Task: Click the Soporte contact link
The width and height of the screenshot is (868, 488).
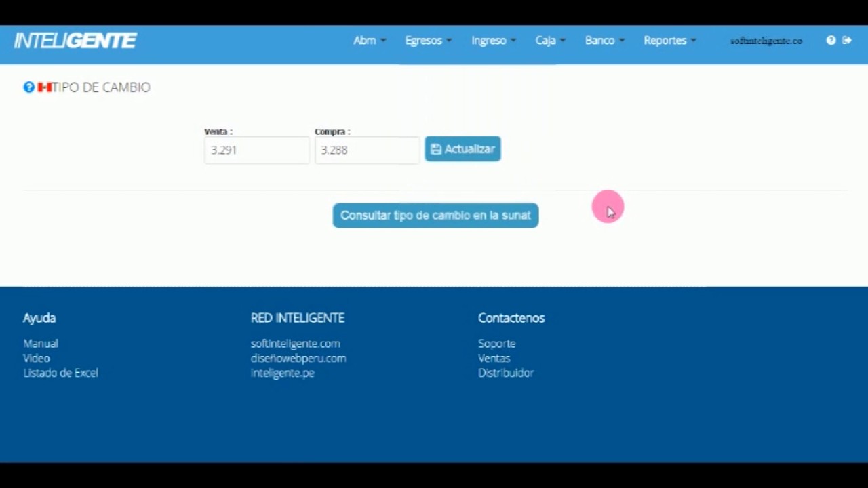Action: click(496, 344)
